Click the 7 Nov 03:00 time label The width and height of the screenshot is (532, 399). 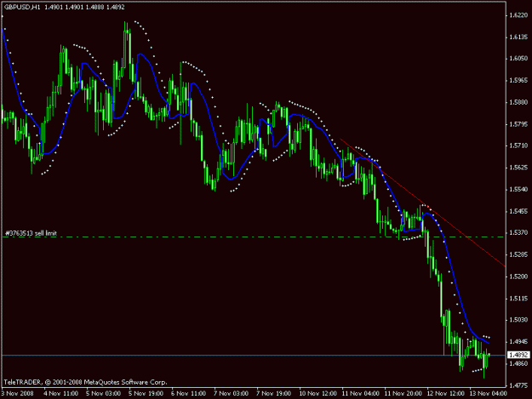[x=231, y=393]
